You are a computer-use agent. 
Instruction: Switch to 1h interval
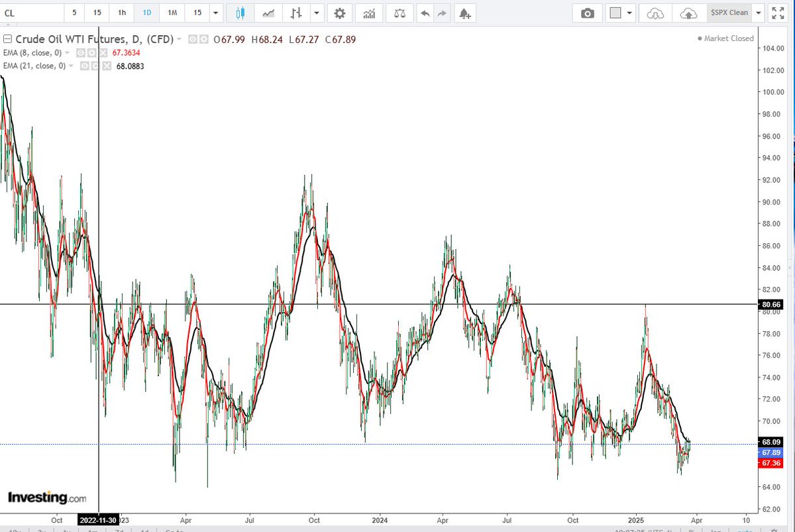[122, 13]
